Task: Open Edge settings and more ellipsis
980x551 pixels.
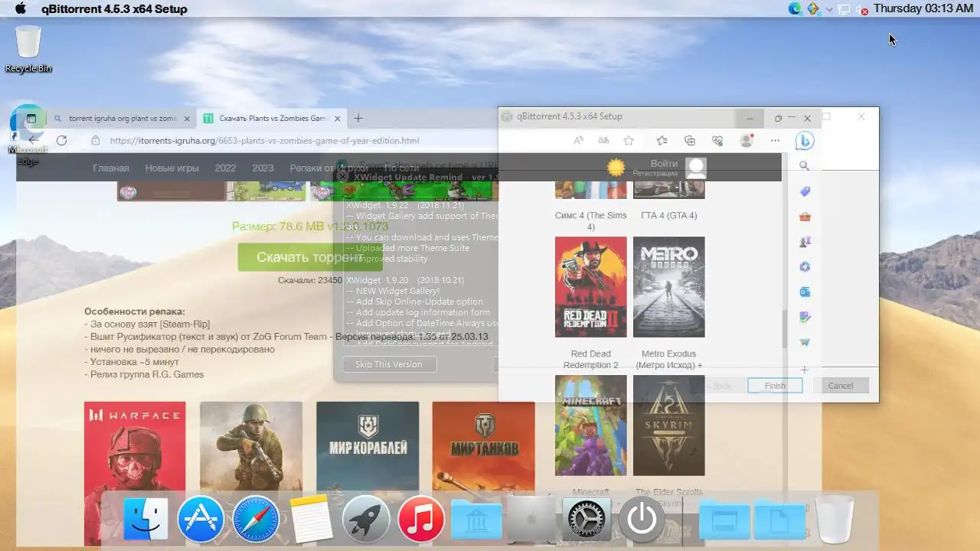Action: [x=776, y=141]
